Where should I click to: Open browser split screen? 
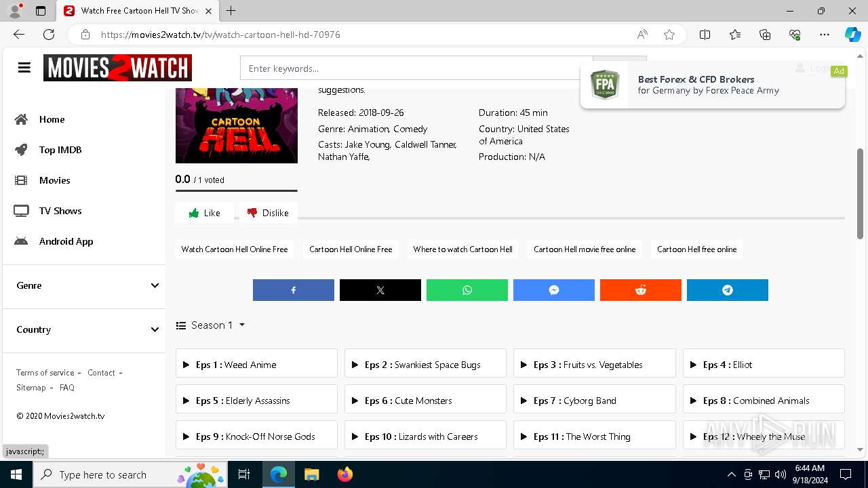tap(705, 35)
